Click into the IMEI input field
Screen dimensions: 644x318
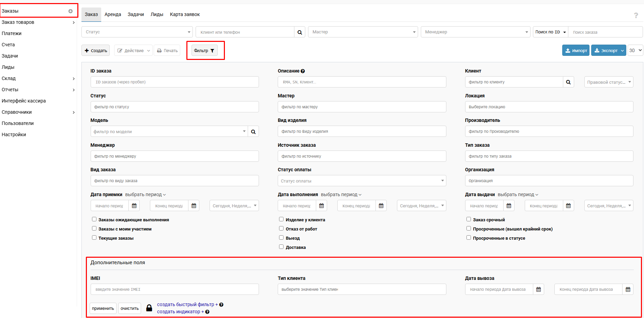click(174, 289)
